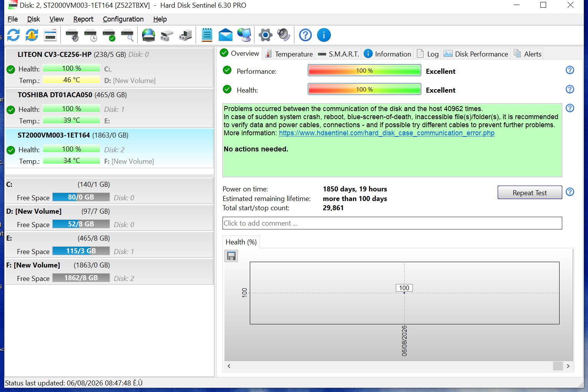
Task: Click the blue envelope e-mail toolbar icon
Action: (226, 35)
